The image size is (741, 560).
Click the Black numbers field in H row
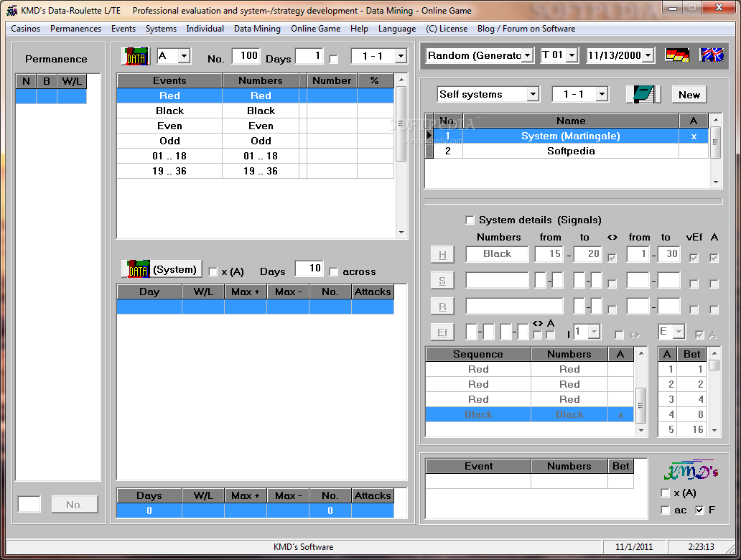tap(497, 253)
